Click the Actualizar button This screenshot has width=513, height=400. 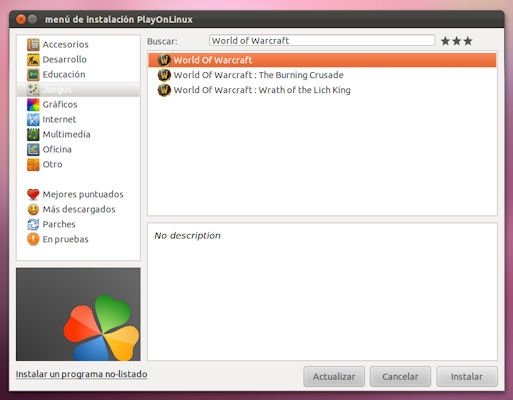(334, 377)
